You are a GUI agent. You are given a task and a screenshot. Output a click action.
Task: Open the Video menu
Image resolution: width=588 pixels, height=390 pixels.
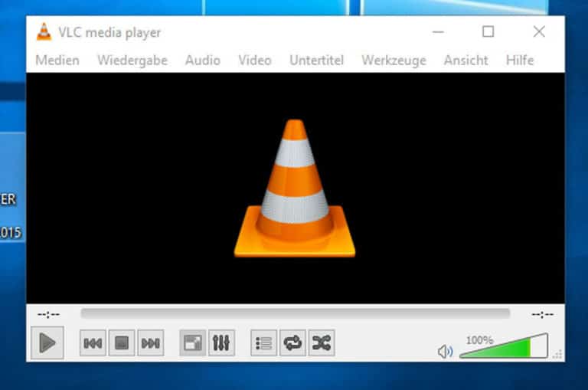click(x=255, y=61)
